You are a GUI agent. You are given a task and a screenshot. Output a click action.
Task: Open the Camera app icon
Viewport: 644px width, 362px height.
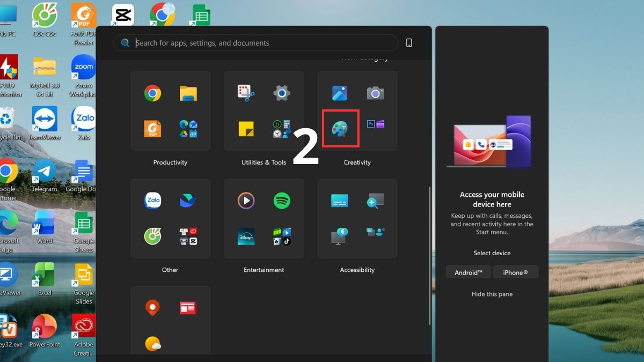375,92
